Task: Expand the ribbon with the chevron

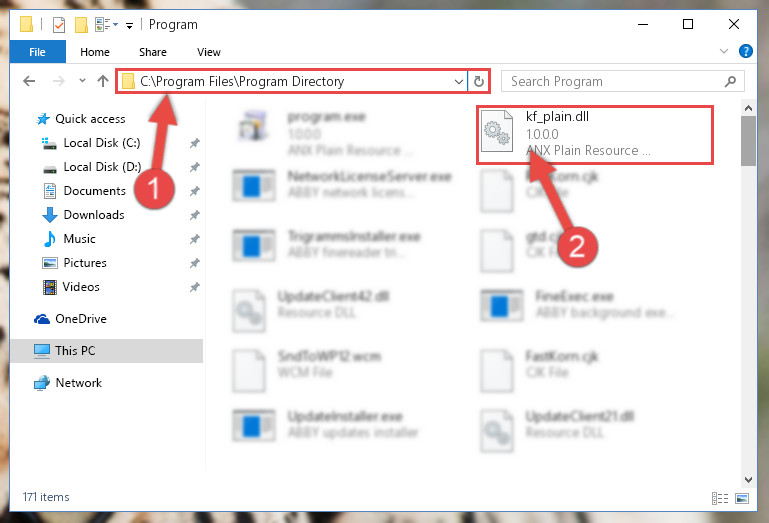Action: point(723,51)
